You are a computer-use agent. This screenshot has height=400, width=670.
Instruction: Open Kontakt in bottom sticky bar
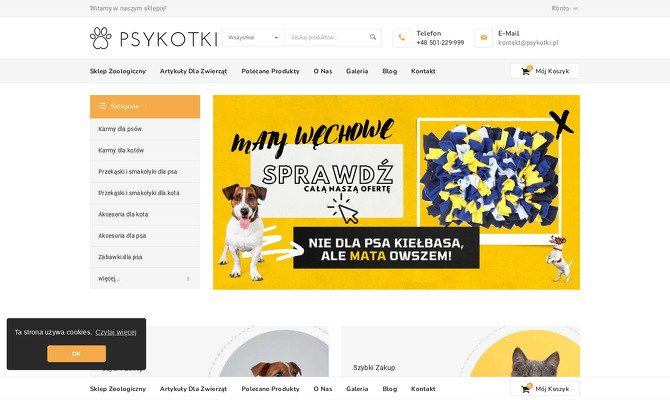click(x=423, y=389)
